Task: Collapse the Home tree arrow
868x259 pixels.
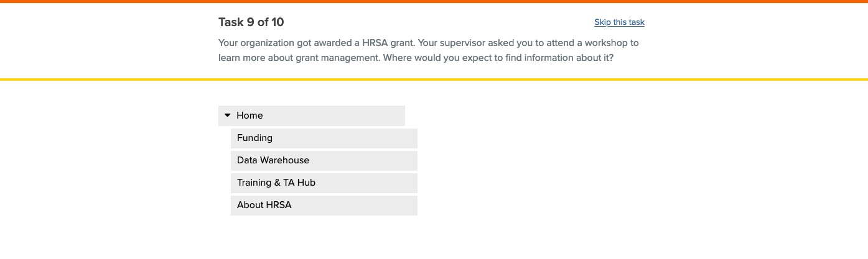Action: (x=227, y=116)
